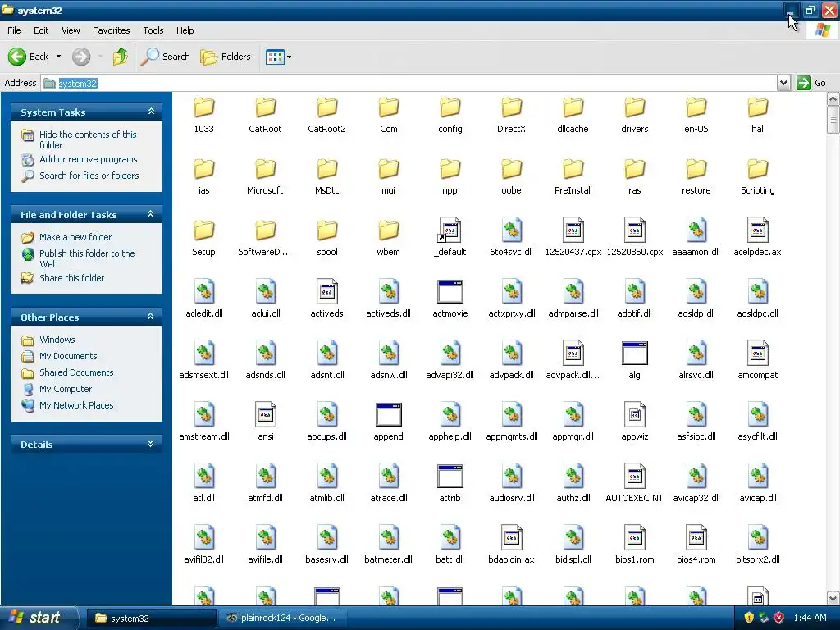Click Publish this folder to the Web

[87, 258]
